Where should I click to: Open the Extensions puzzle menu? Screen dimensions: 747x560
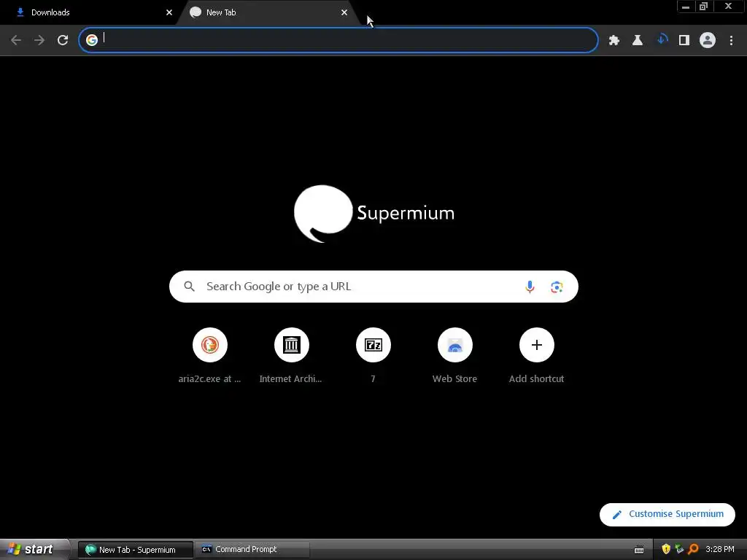point(614,40)
